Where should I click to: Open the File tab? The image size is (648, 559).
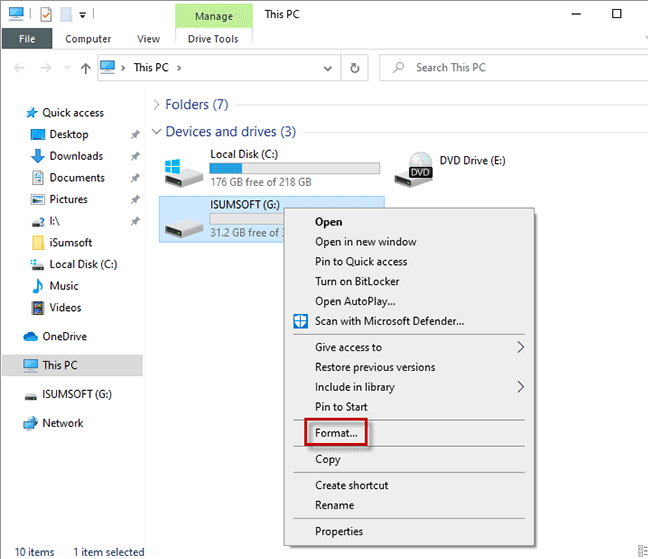(28, 39)
